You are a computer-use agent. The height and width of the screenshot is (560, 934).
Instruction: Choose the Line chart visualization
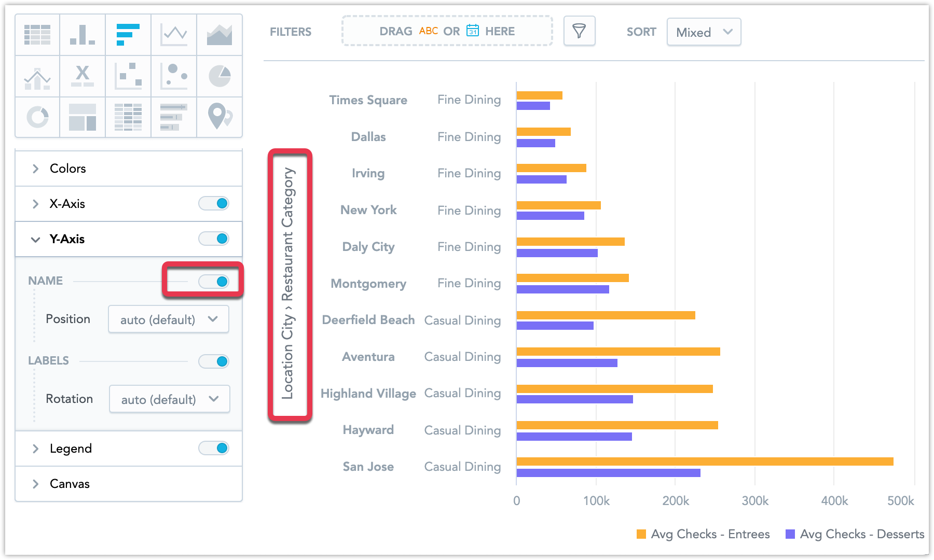[x=174, y=35]
